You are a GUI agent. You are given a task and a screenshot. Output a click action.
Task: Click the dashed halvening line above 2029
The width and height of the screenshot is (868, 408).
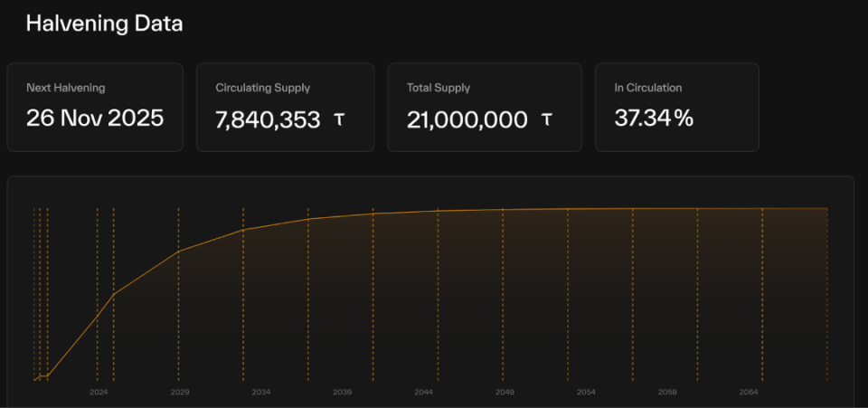178,294
